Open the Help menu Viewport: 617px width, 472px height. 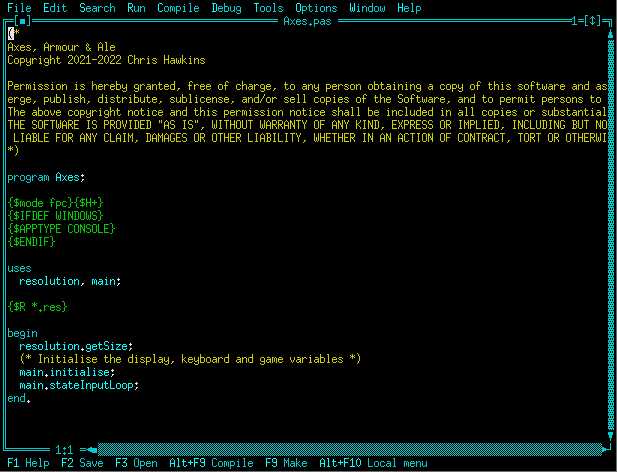(x=409, y=8)
